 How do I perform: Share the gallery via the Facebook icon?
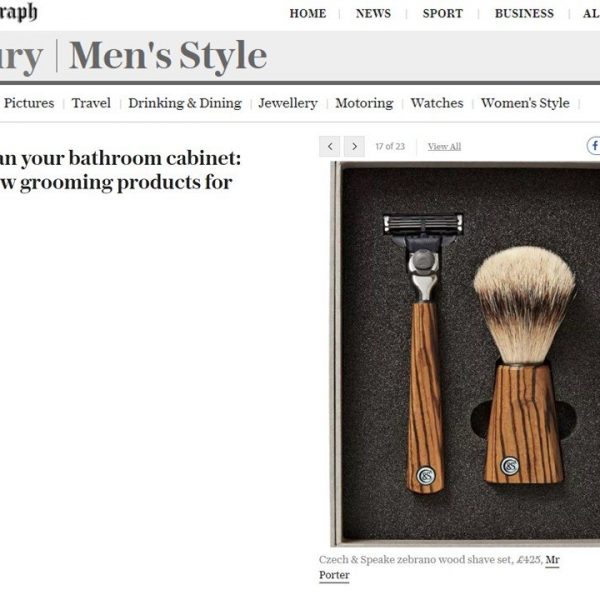pyautogui.click(x=593, y=146)
